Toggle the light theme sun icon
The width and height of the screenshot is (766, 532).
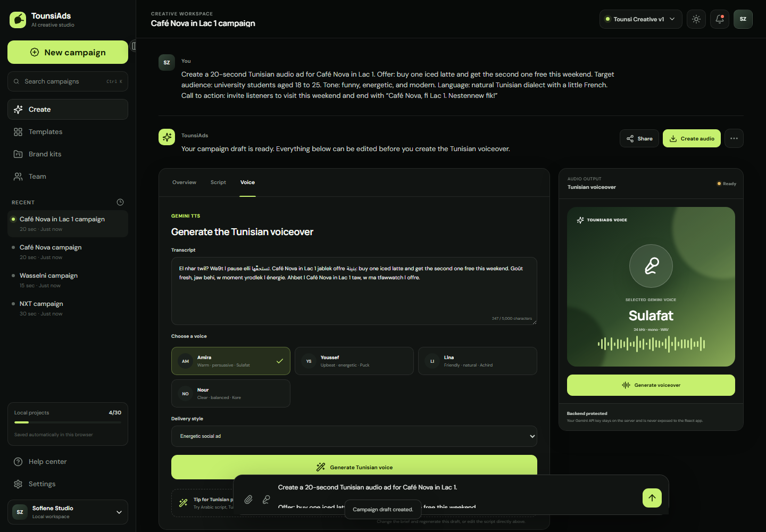pyautogui.click(x=696, y=19)
